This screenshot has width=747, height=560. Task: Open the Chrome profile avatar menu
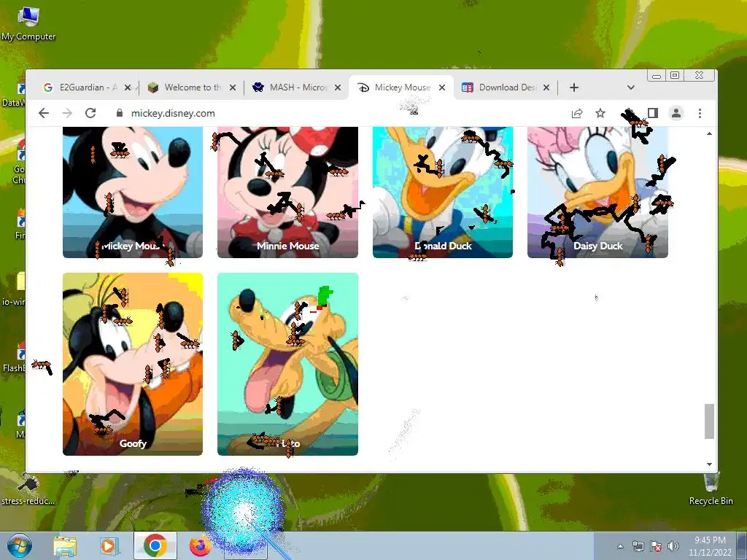click(x=676, y=113)
